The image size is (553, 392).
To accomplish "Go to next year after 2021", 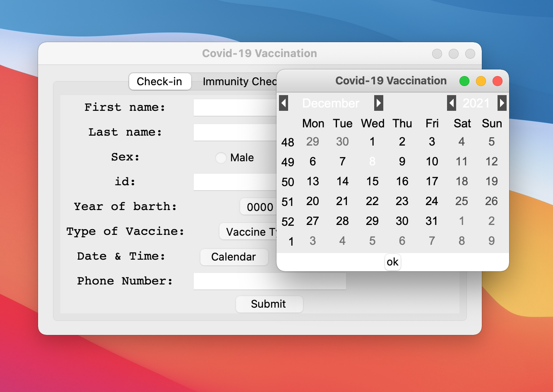I will [x=502, y=103].
